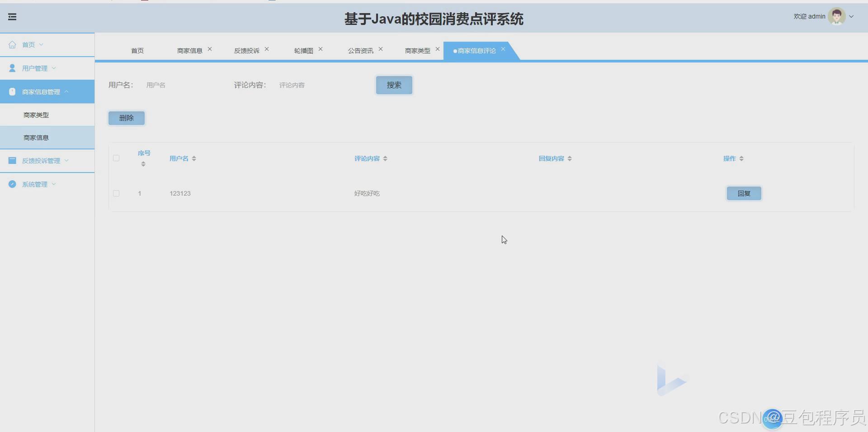Open the 公告资讯 tab
The image size is (868, 432).
pyautogui.click(x=360, y=51)
